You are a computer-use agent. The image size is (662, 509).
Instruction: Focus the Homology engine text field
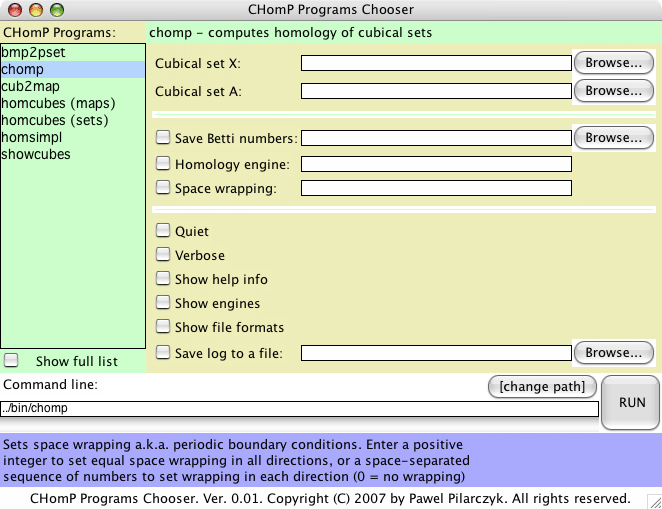coord(436,164)
